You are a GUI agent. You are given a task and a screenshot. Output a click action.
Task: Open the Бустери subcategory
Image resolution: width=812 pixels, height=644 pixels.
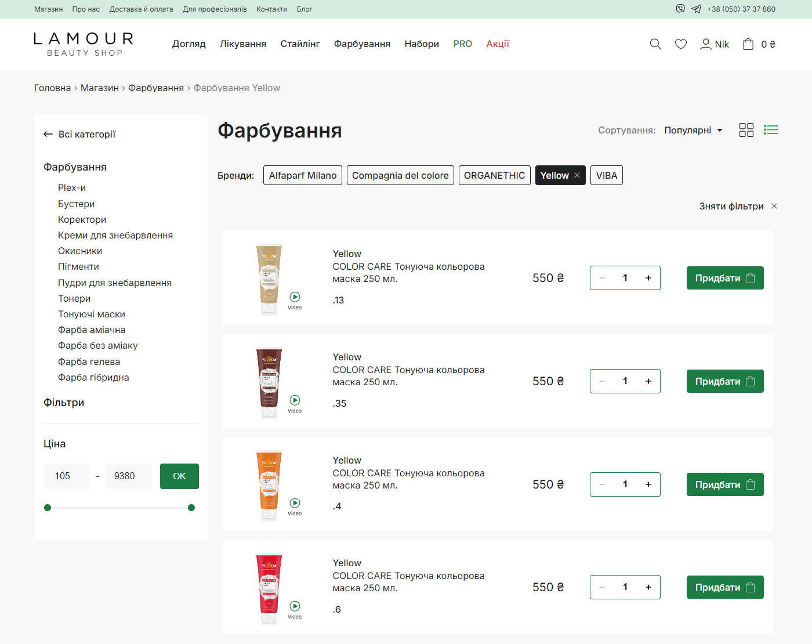pos(76,204)
